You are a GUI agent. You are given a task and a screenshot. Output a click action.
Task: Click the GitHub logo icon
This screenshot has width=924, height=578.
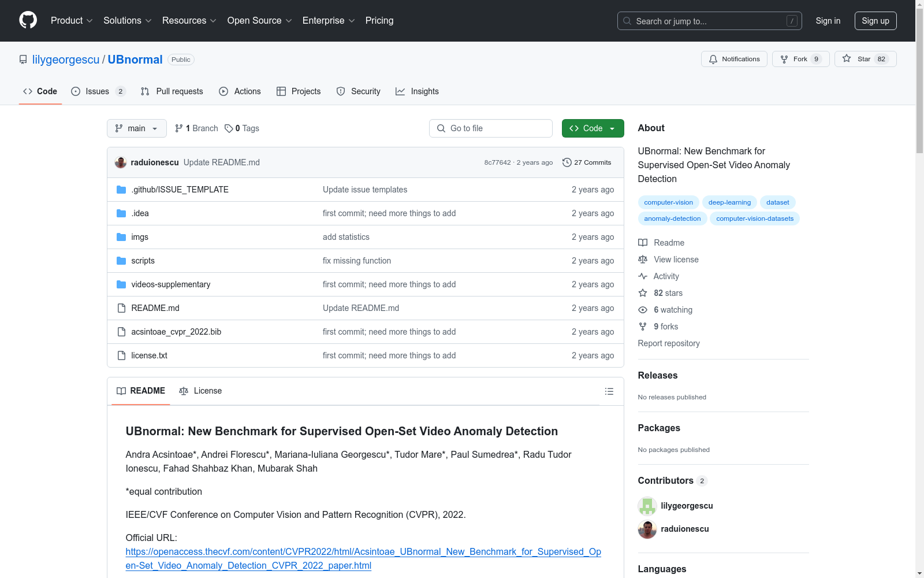[28, 20]
